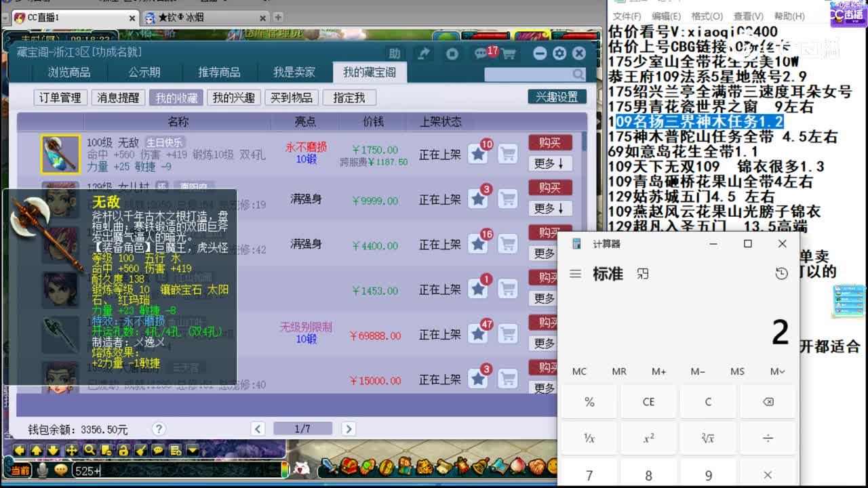The image size is (868, 488).
Task: Click the paper scroll icon in bottom bar
Action: click(x=443, y=466)
